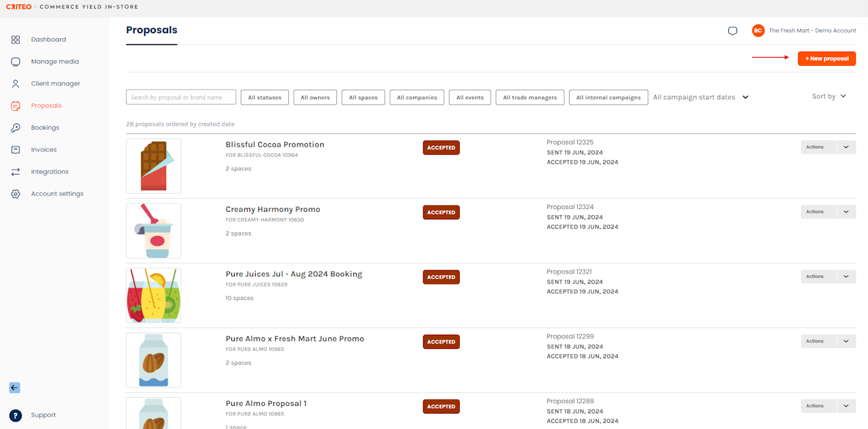Open the Invoices icon in sidebar

tap(16, 150)
